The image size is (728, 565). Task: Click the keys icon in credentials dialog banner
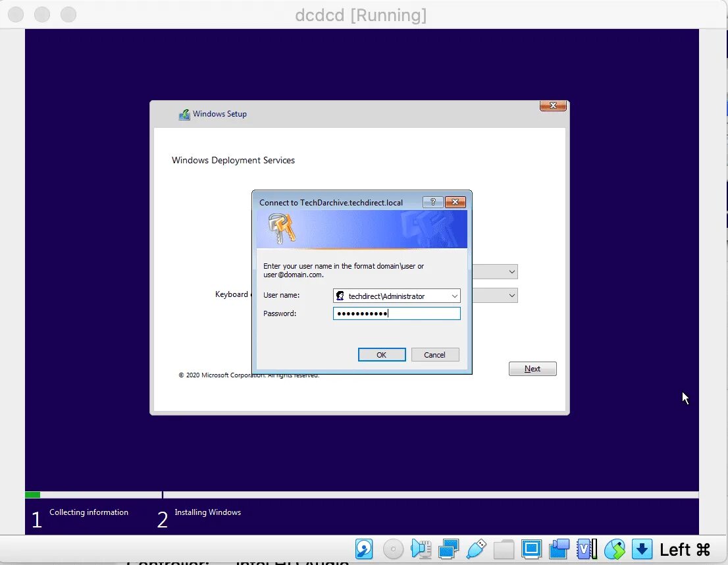282,228
